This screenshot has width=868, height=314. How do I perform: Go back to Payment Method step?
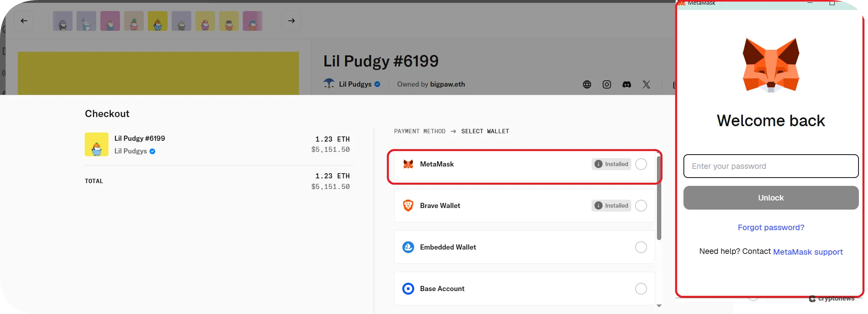[x=419, y=131]
